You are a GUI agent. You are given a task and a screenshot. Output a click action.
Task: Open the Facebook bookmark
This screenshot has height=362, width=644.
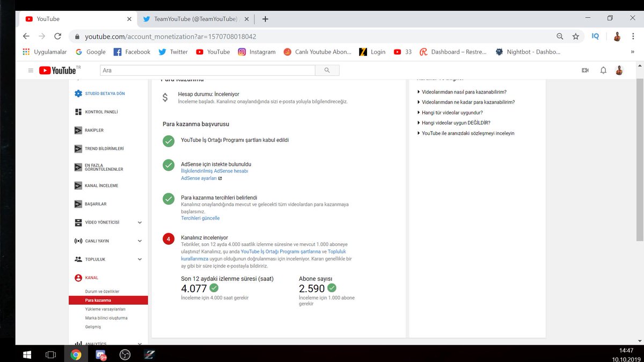pyautogui.click(x=132, y=52)
